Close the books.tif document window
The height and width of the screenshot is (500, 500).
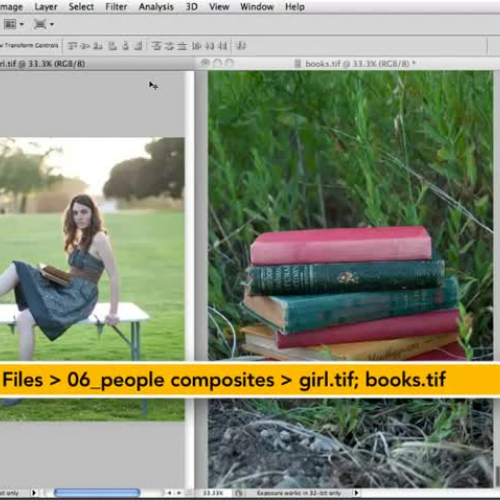point(205,63)
